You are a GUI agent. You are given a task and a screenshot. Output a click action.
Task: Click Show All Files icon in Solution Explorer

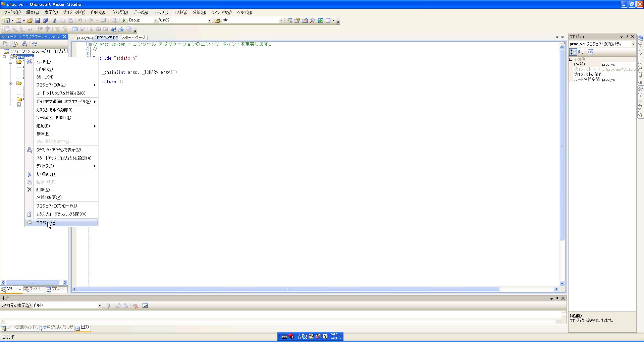(x=15, y=44)
